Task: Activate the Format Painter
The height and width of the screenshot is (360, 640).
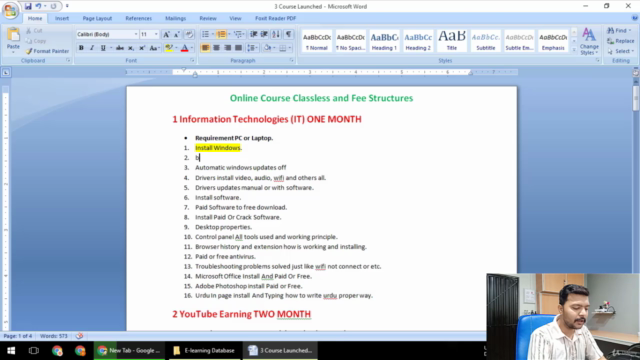Action: [x=47, y=51]
